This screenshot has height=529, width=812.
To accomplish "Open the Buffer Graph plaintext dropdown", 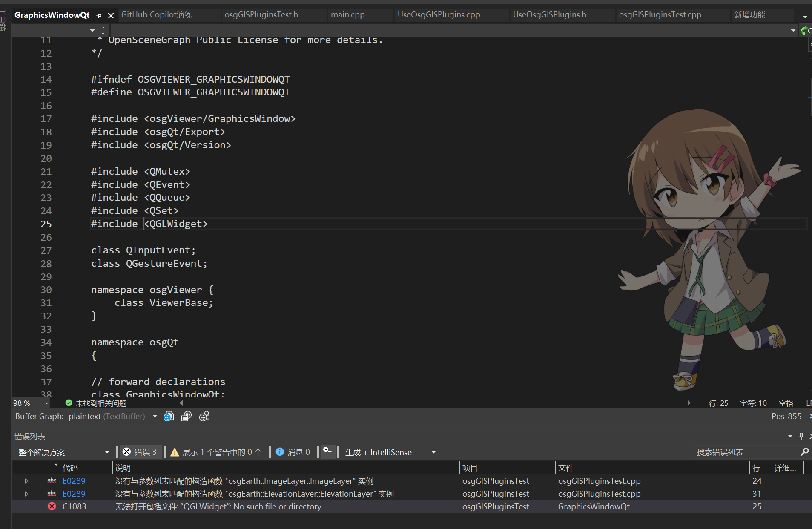I will point(155,417).
